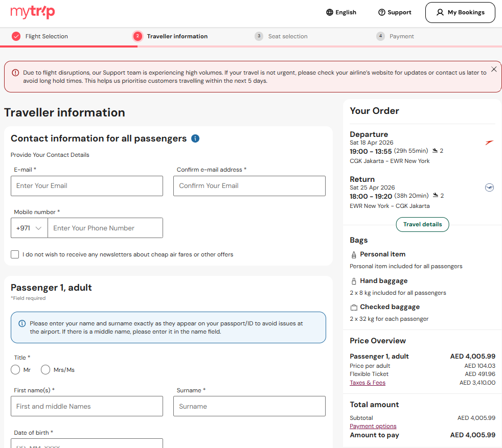The width and height of the screenshot is (502, 448).
Task: Select the Mr title radio button
Action: click(x=15, y=370)
